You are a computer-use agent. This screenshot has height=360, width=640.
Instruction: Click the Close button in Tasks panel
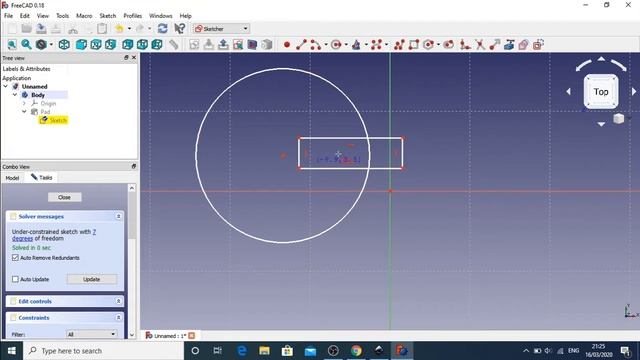[x=64, y=197]
